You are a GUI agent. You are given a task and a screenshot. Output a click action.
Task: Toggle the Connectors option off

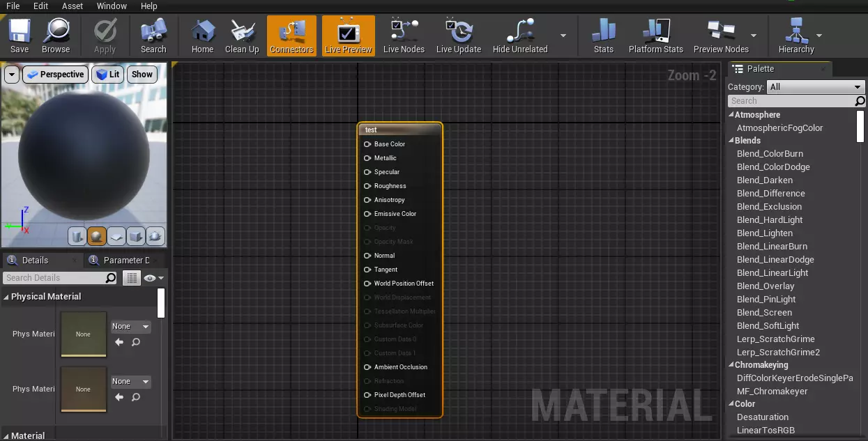[291, 36]
